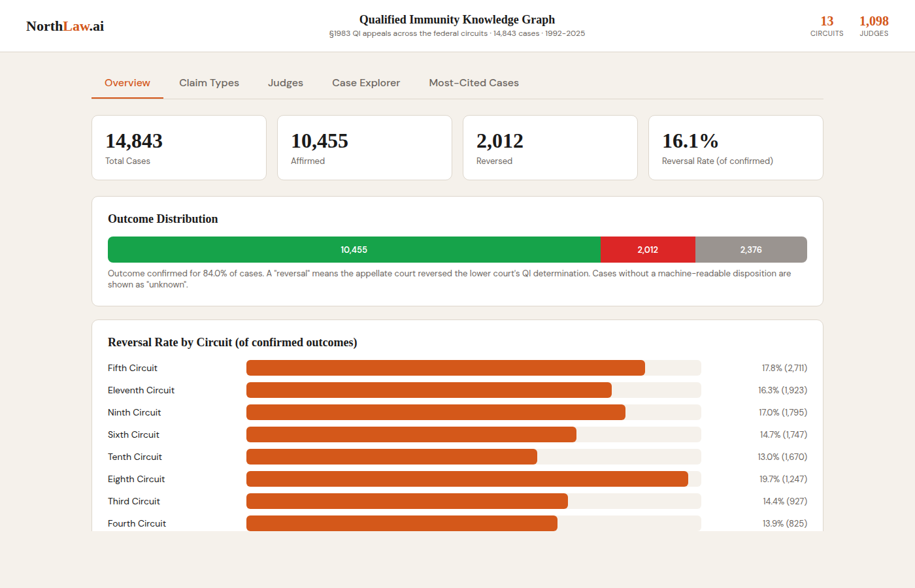Click the Qualified Immunity Knowledge Graph title
915x588 pixels.
click(457, 20)
